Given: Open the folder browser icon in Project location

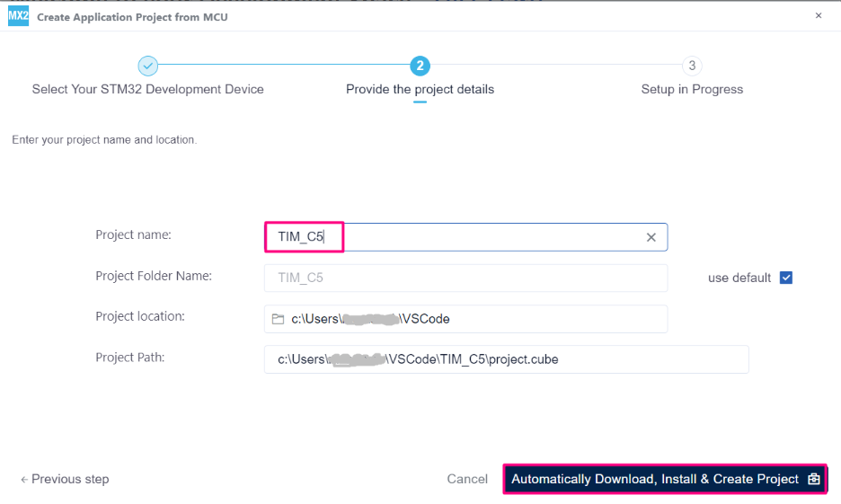Looking at the screenshot, I should tap(278, 319).
